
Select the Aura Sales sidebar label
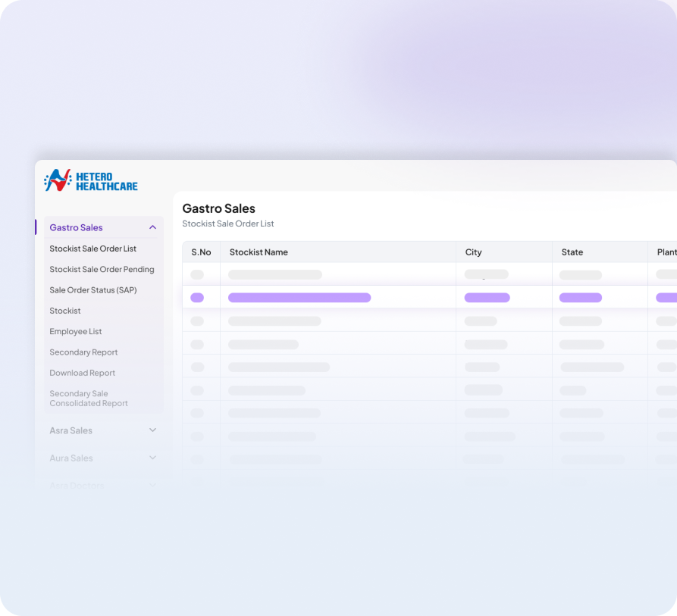click(71, 458)
